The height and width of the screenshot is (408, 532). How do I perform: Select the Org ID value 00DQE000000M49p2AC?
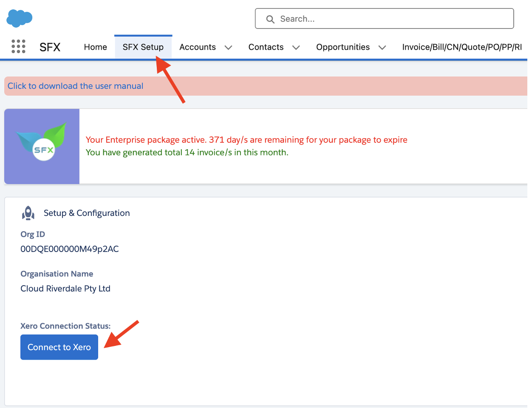click(x=70, y=249)
